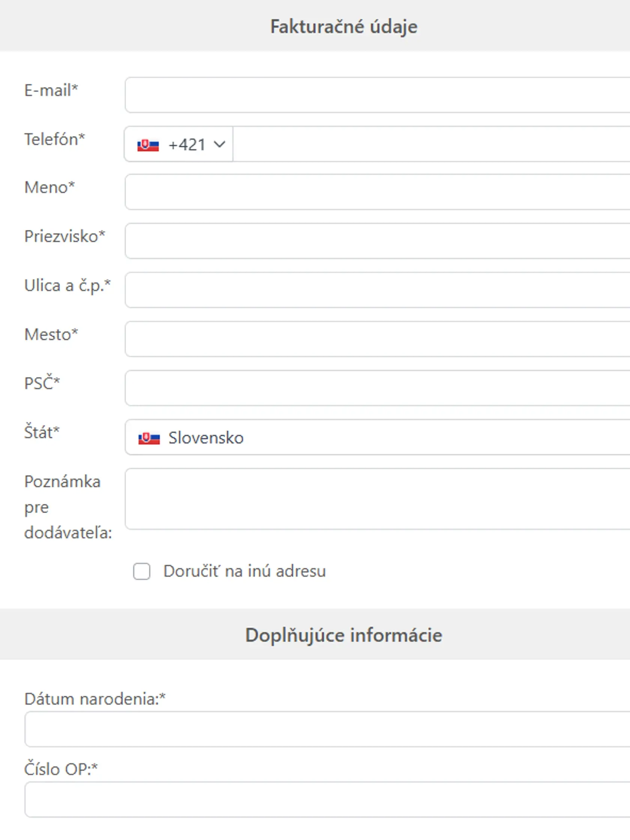Click the Doplňujúce informácie heading
The image size is (630, 840).
tap(343, 635)
